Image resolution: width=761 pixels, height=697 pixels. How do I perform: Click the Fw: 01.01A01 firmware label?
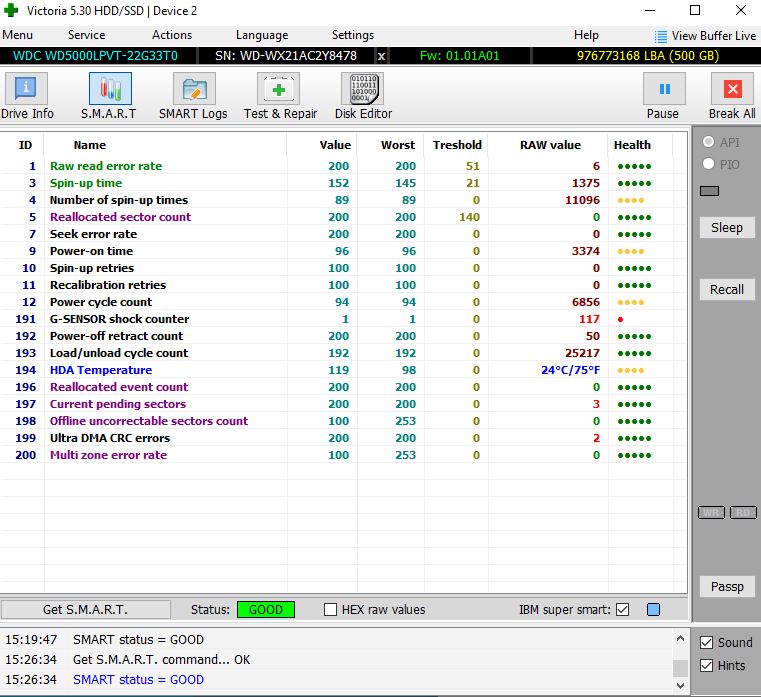[459, 56]
